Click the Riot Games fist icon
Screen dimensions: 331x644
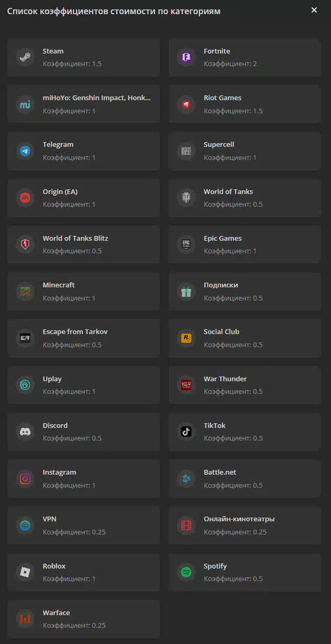pos(186,104)
